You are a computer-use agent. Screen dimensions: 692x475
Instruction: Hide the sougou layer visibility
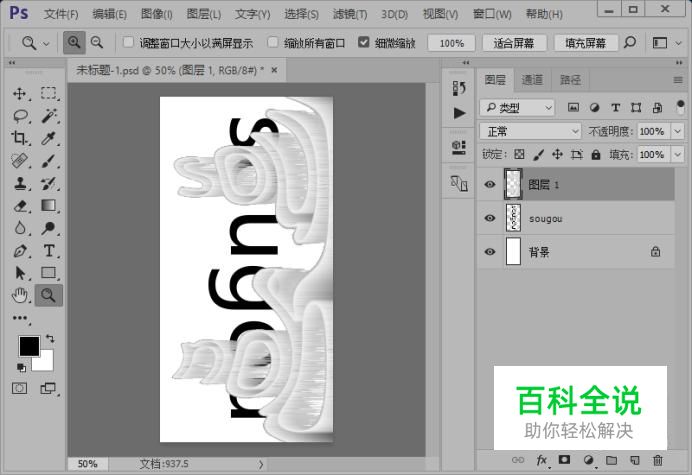click(x=489, y=218)
